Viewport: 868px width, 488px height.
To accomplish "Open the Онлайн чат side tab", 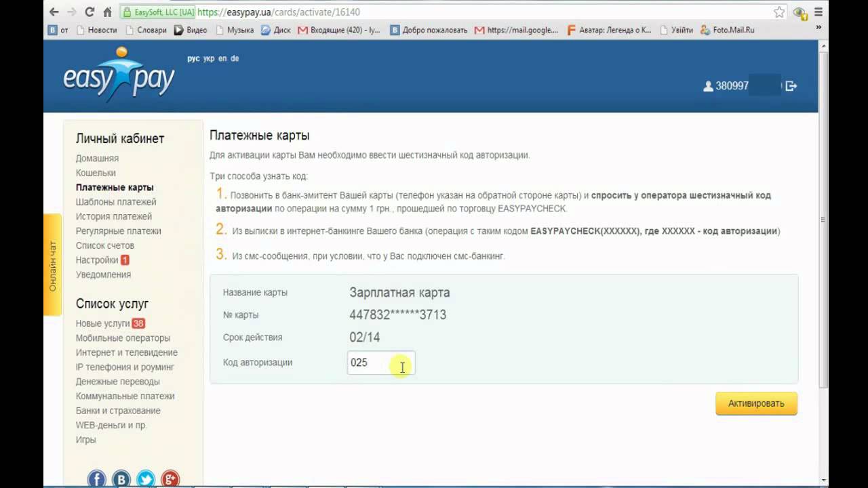I will 52,265.
